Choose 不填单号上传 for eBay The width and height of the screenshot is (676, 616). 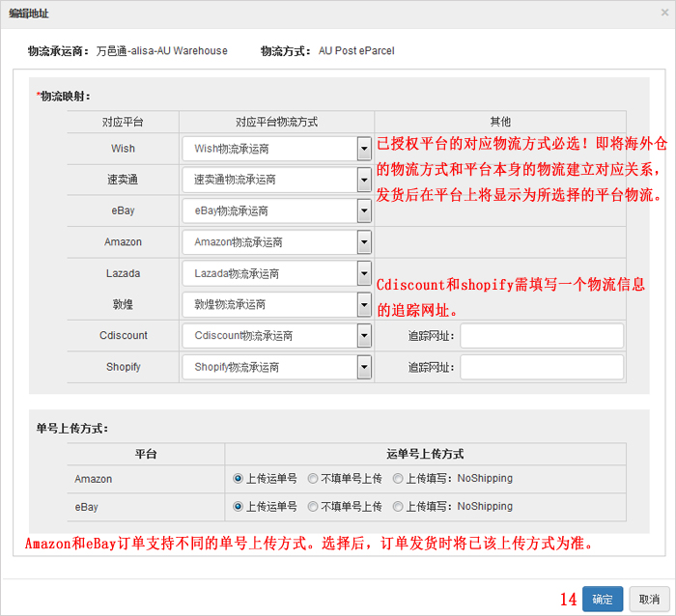click(x=313, y=506)
